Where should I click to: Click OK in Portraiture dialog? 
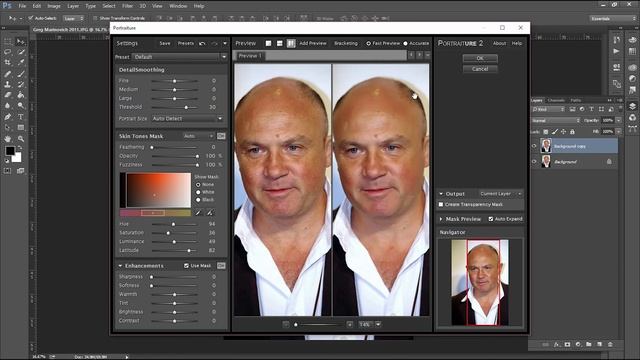click(x=480, y=58)
